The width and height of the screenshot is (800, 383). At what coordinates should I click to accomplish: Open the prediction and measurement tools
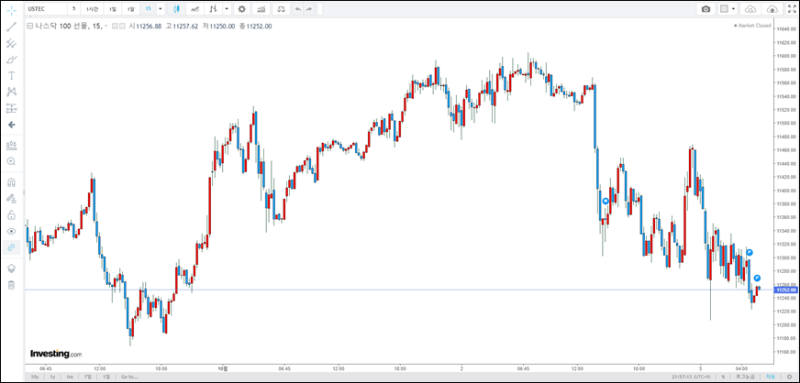point(11,108)
